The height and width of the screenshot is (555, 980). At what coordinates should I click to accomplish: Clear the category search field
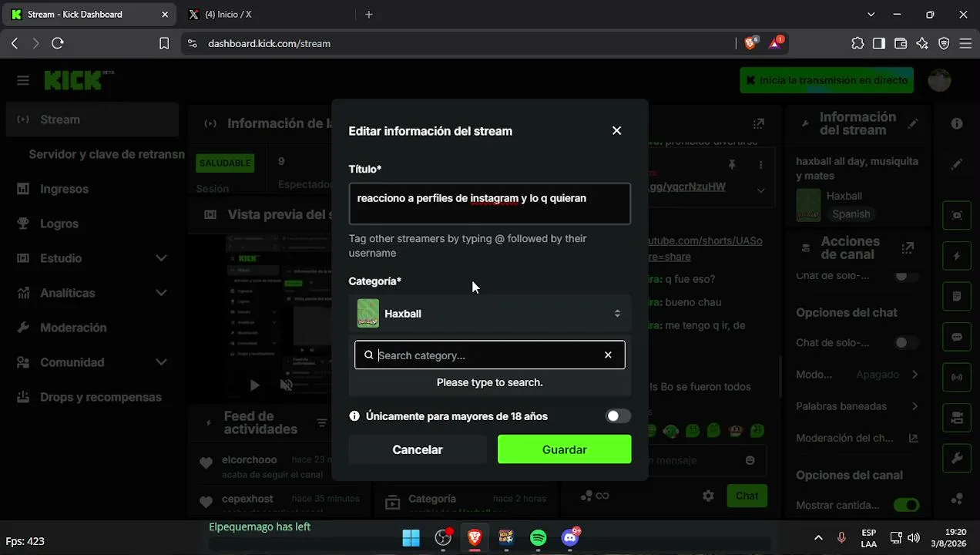coord(608,355)
